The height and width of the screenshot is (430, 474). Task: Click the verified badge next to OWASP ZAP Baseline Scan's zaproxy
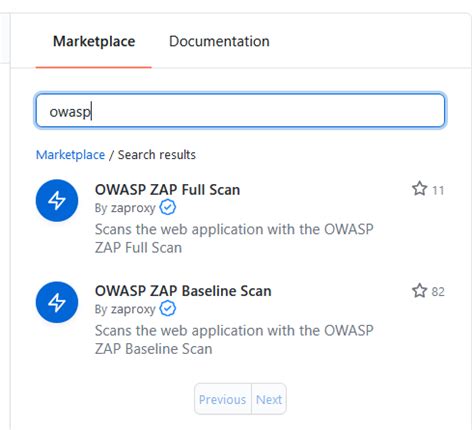pyautogui.click(x=167, y=309)
